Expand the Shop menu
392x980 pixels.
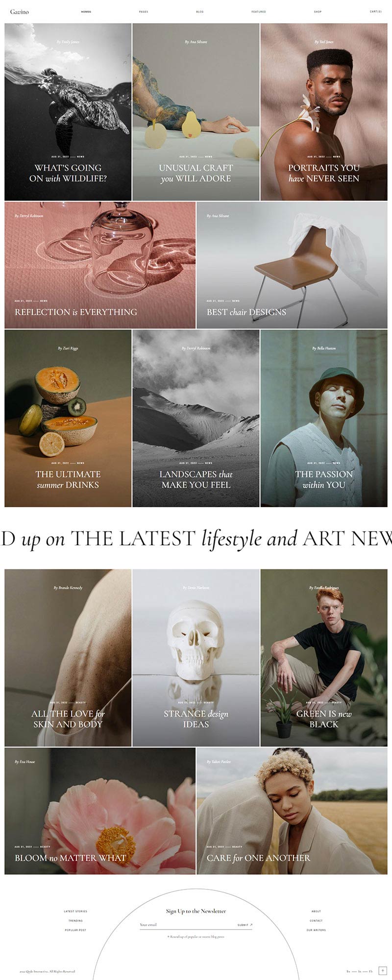318,12
